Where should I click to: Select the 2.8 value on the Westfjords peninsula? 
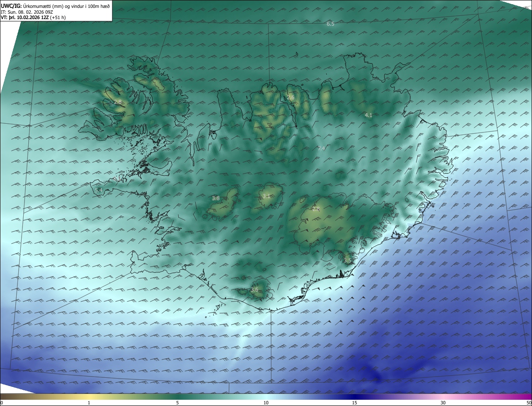118,102
